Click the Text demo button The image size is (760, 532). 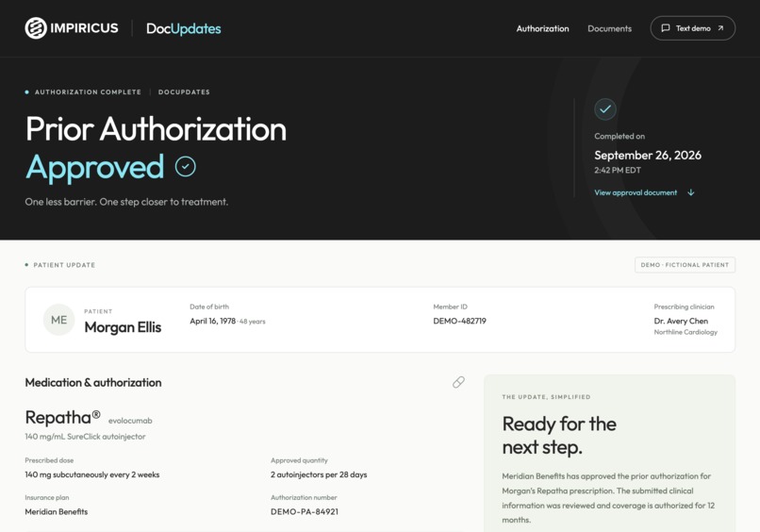(693, 28)
